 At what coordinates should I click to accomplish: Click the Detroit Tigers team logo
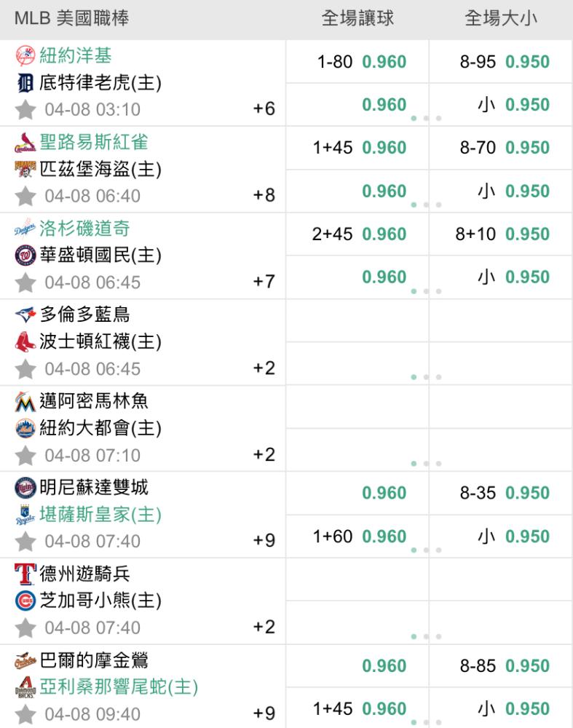(x=25, y=84)
